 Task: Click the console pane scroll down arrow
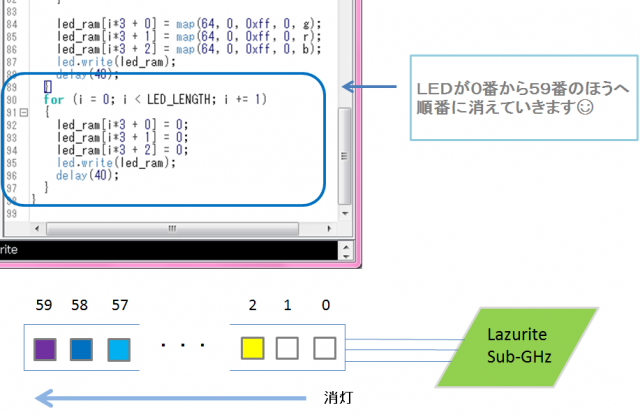346,256
